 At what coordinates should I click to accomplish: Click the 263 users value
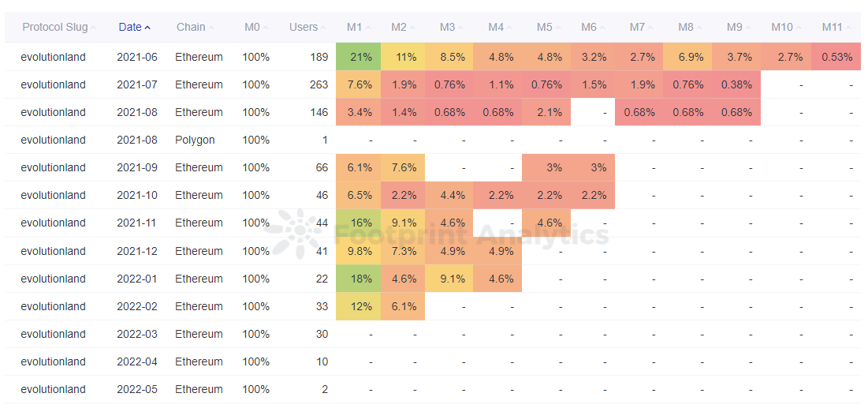tap(319, 84)
